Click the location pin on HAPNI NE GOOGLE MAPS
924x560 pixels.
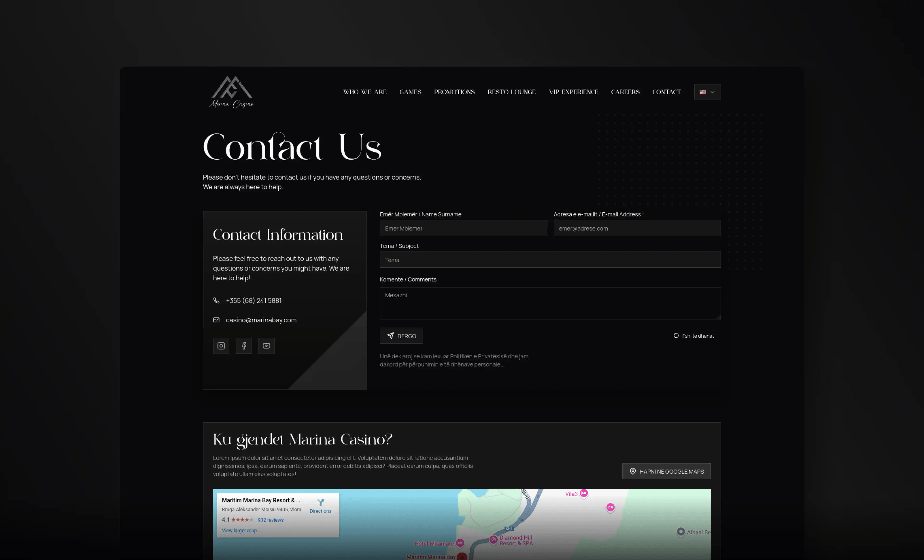coord(633,471)
